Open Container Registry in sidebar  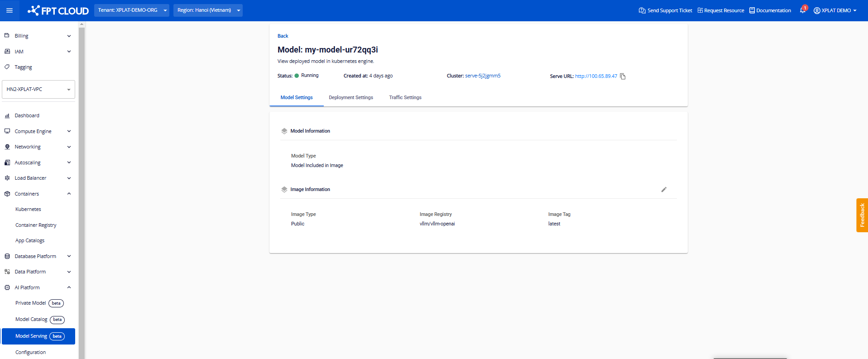(x=36, y=225)
